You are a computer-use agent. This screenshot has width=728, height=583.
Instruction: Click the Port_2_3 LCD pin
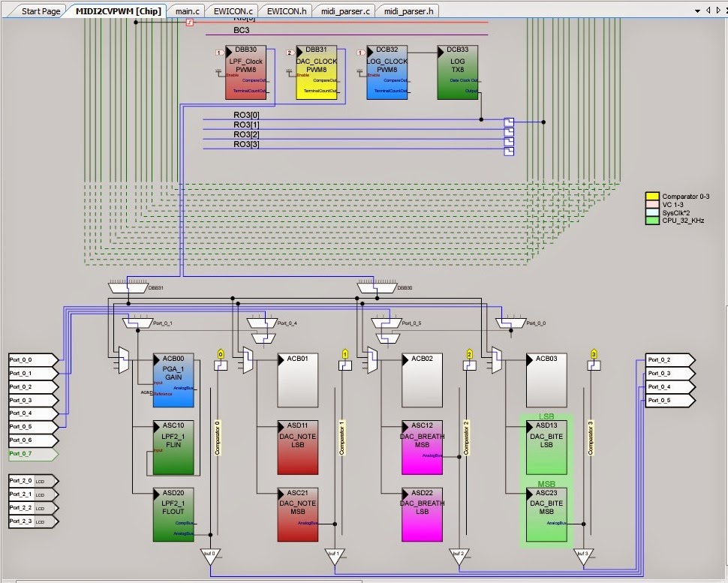(x=34, y=521)
